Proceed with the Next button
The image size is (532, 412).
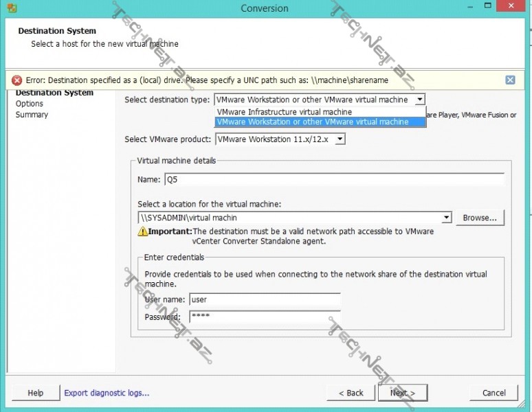tap(402, 393)
